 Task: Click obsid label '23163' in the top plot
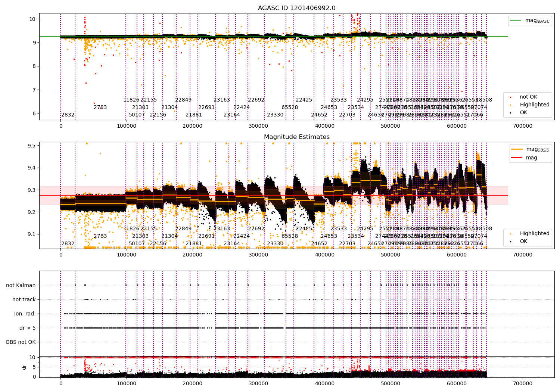coord(222,100)
